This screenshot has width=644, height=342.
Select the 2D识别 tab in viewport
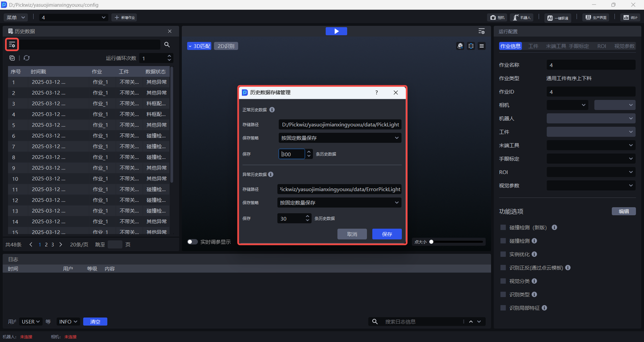tap(226, 46)
